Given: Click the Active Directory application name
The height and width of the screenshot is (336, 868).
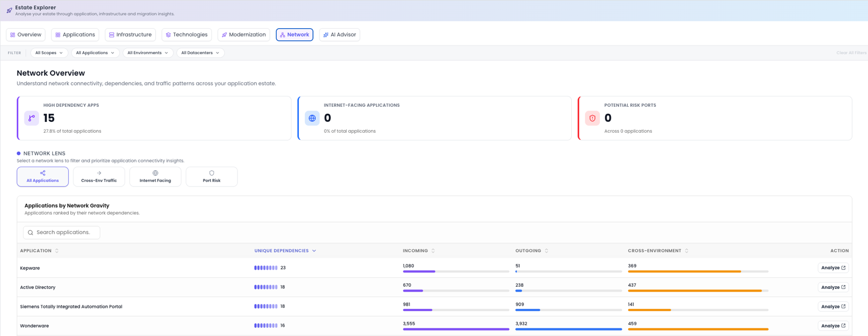Looking at the screenshot, I should pyautogui.click(x=38, y=287).
